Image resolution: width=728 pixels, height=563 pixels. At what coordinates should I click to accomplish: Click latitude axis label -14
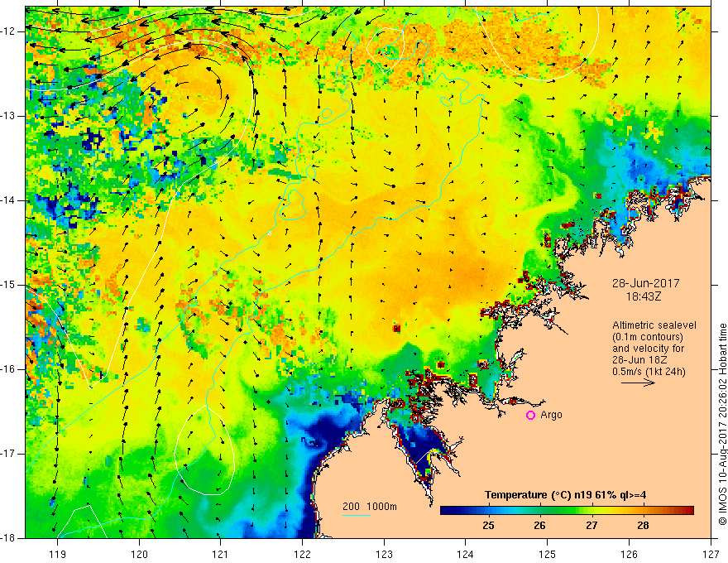[x=8, y=200]
